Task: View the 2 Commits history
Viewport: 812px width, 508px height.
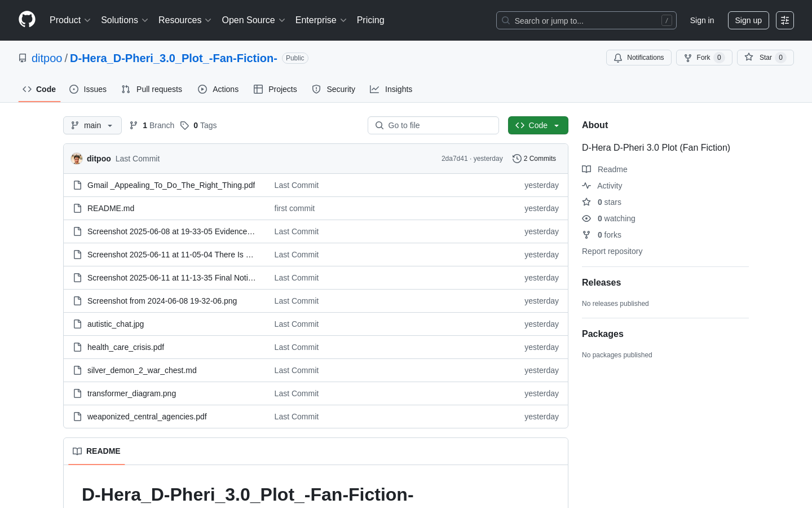Action: (x=534, y=159)
